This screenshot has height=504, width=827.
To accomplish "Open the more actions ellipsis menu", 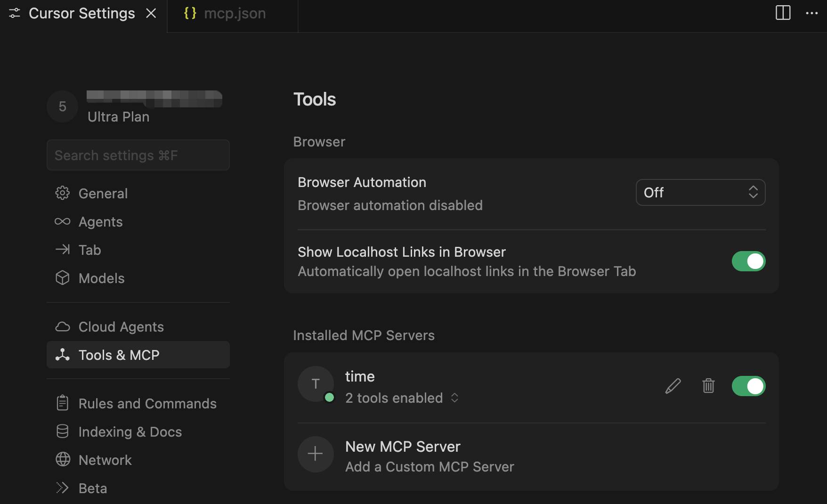I will (811, 13).
